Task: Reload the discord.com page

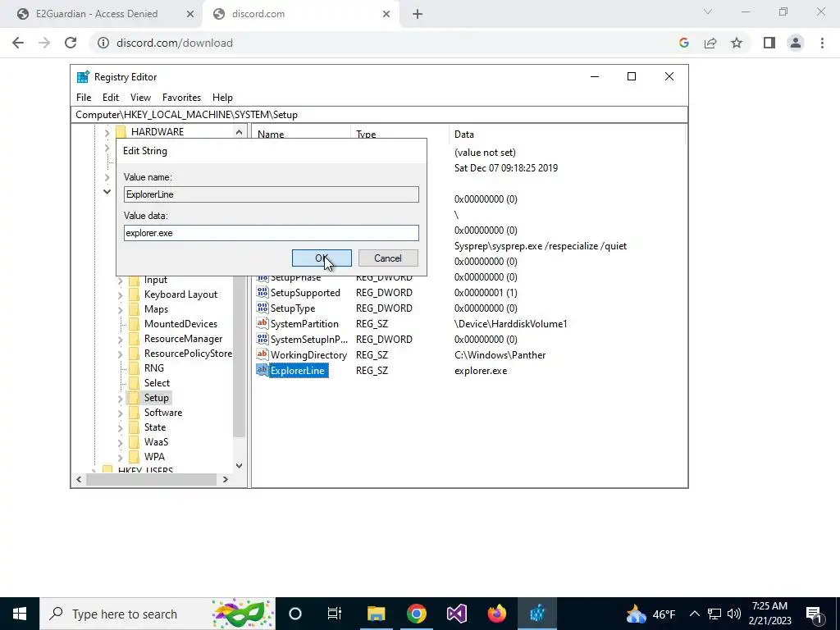Action: [71, 43]
